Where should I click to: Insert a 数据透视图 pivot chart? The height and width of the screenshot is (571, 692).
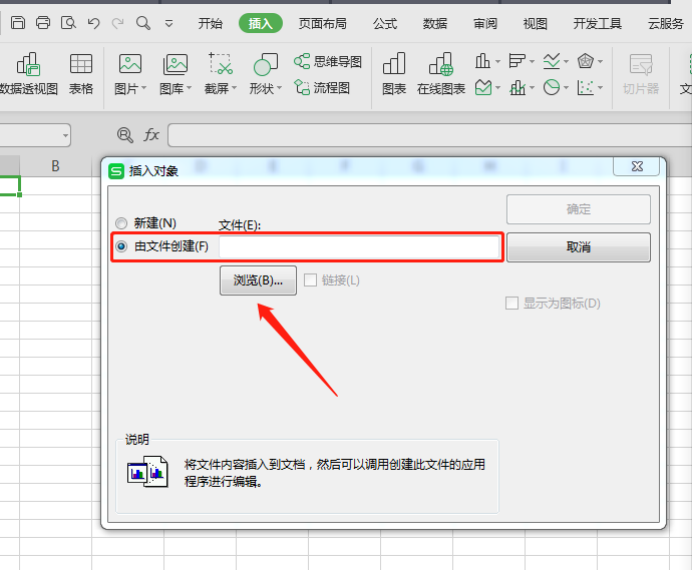click(29, 73)
